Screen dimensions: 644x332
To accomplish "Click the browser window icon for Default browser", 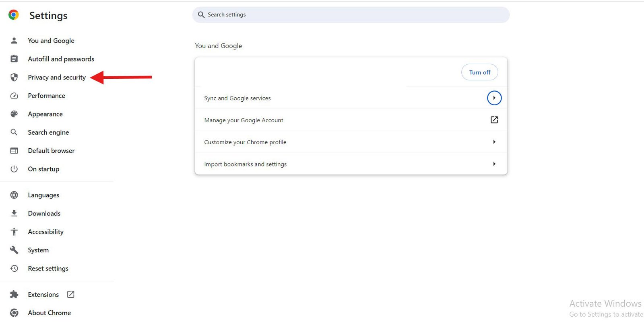I will pyautogui.click(x=14, y=151).
